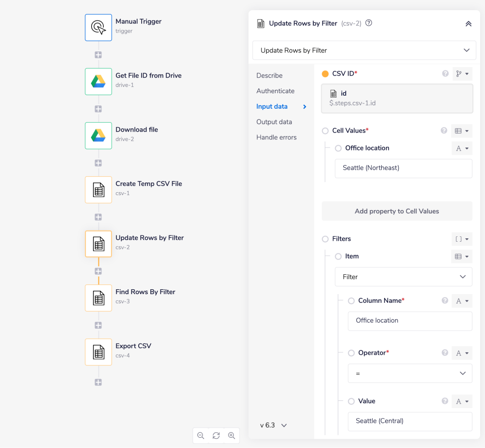Click the Find Rows By Filter step icon
Viewport: 485px width, 448px height.
tap(98, 298)
